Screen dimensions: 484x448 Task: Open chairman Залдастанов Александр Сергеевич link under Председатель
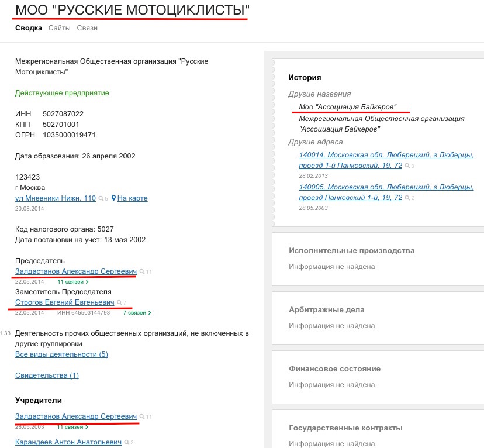[x=76, y=271]
